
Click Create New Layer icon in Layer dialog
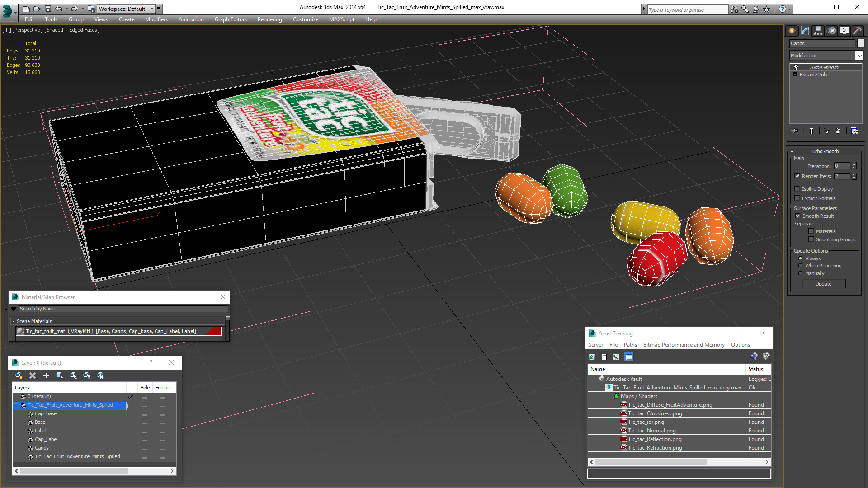coord(19,375)
